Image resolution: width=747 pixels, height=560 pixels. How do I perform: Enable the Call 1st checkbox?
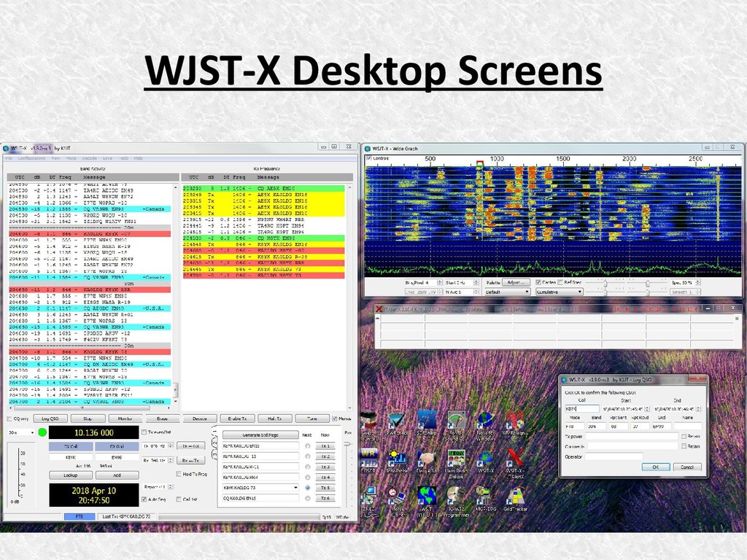click(179, 499)
